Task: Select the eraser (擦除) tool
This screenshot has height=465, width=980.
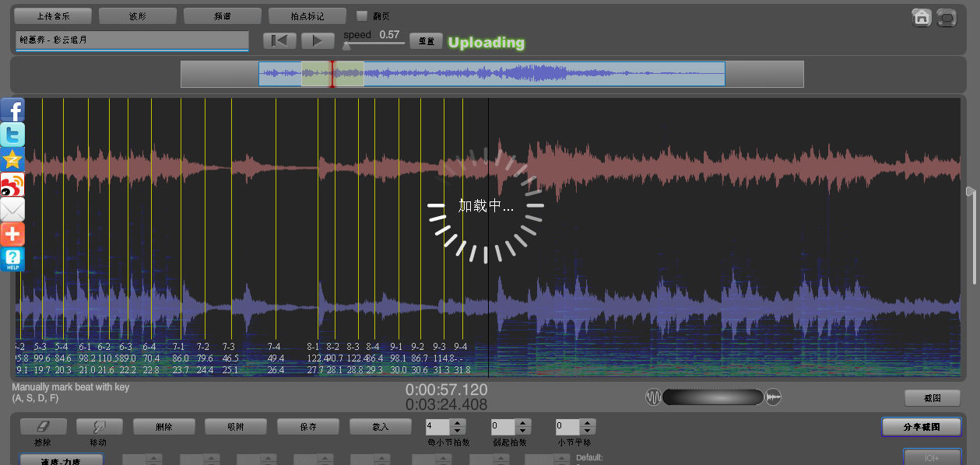Action: [43, 427]
